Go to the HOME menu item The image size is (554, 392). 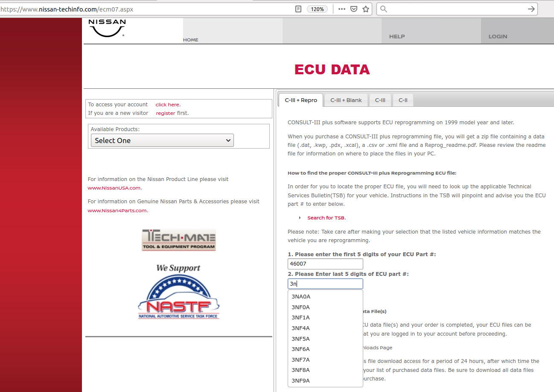191,40
